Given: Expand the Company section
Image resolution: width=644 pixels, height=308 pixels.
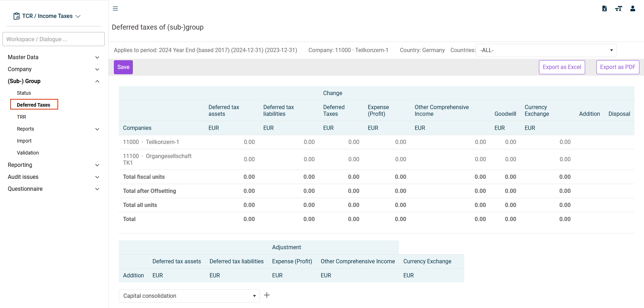Looking at the screenshot, I should [54, 69].
